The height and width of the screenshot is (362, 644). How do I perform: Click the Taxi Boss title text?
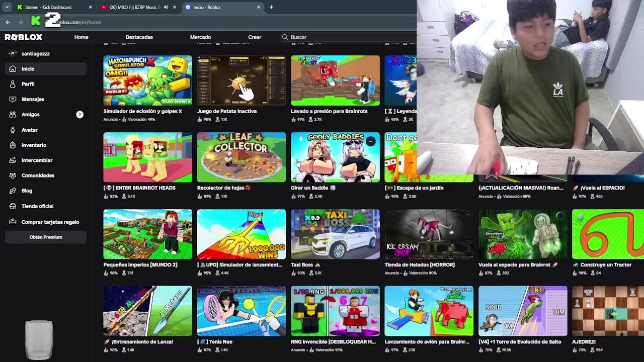point(305,265)
